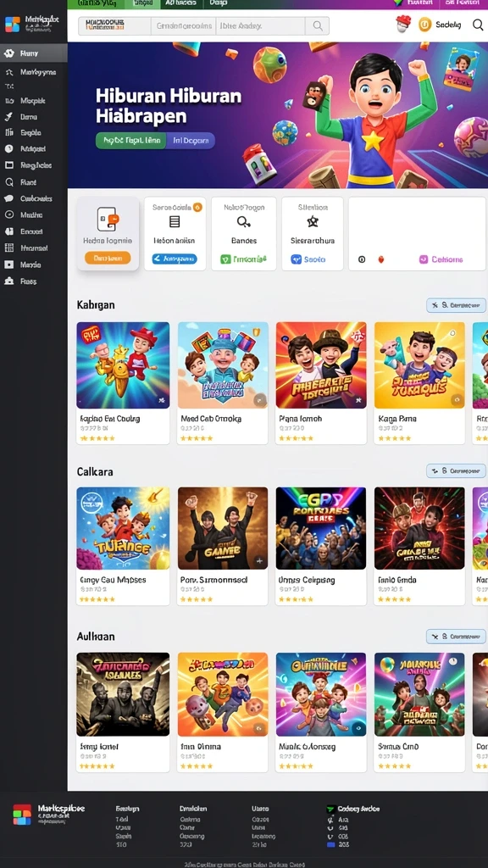The height and width of the screenshot is (868, 488).
Task: Open the filter dropdown beside the Calkara heading
Action: click(456, 471)
